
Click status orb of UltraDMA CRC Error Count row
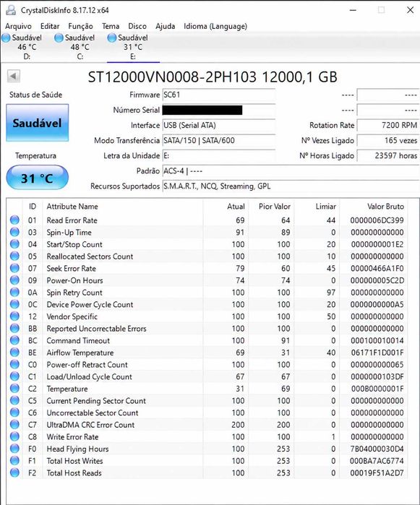(14, 424)
